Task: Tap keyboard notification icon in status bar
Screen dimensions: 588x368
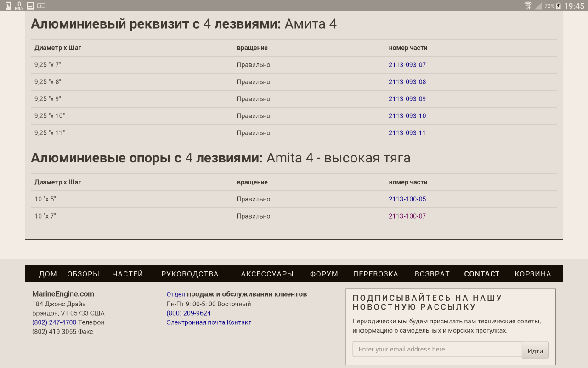Action: pos(41,6)
